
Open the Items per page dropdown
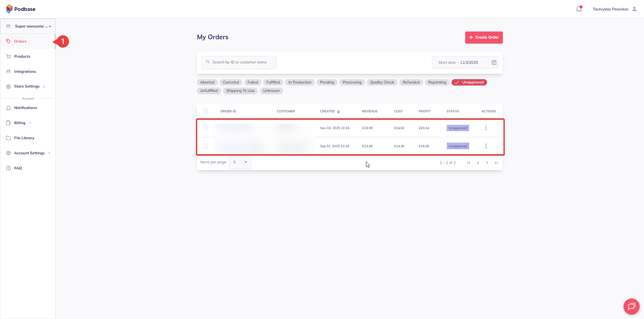240,162
